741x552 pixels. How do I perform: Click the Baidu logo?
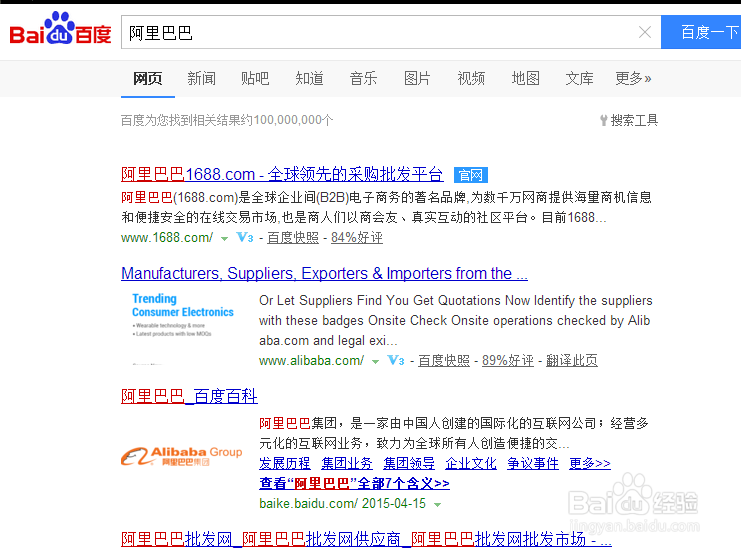click(60, 28)
